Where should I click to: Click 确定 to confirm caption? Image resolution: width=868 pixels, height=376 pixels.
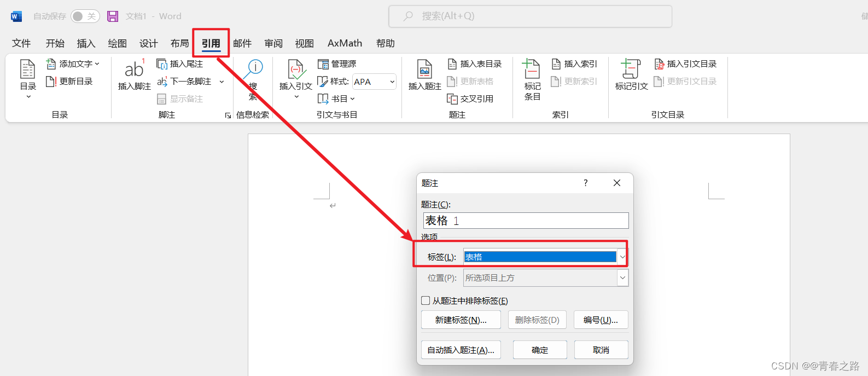click(540, 350)
